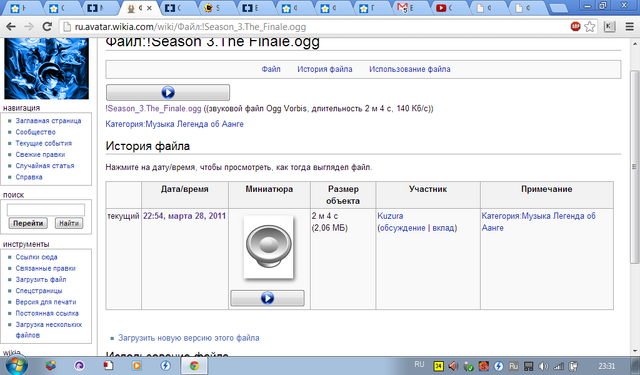This screenshot has height=375, width=640.
Task: Open Свежие правки link
Action: coord(40,155)
